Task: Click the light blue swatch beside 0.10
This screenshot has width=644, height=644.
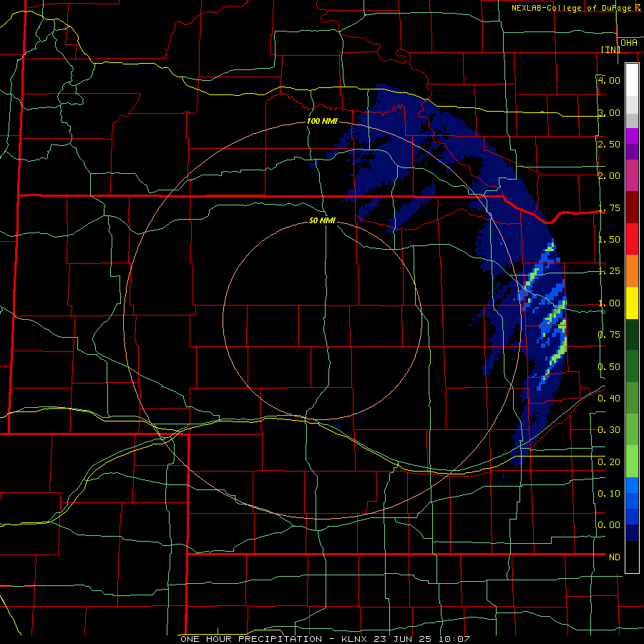Action: pos(632,485)
